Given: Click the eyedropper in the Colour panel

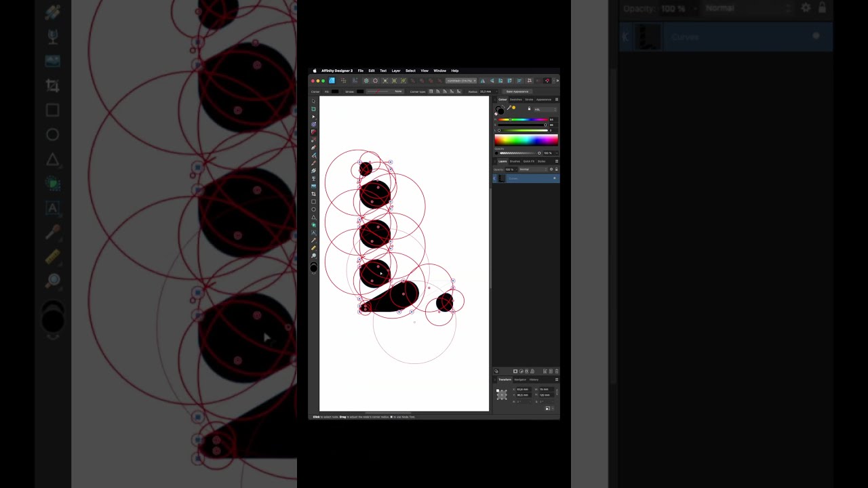Looking at the screenshot, I should 509,108.
